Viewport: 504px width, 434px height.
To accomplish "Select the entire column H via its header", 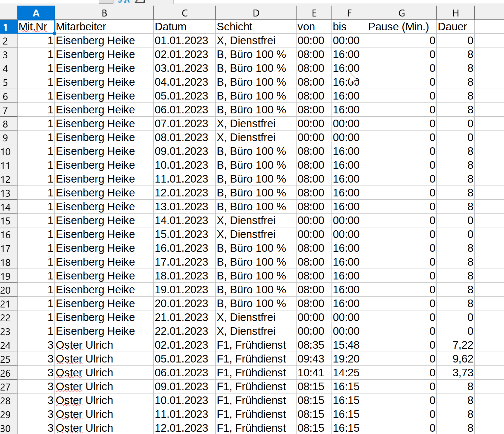I will click(x=456, y=13).
